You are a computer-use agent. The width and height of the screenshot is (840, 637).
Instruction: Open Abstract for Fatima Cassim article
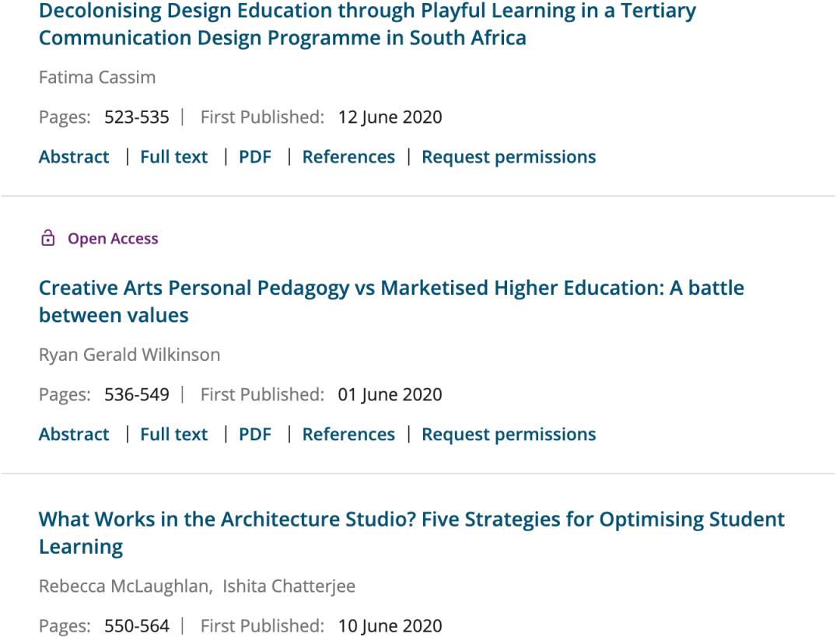coord(74,156)
